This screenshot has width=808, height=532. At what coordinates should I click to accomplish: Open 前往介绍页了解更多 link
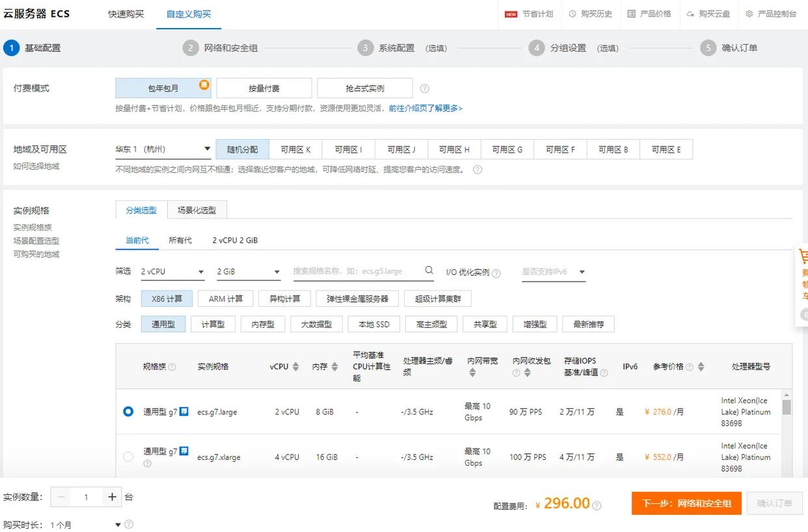coord(425,109)
